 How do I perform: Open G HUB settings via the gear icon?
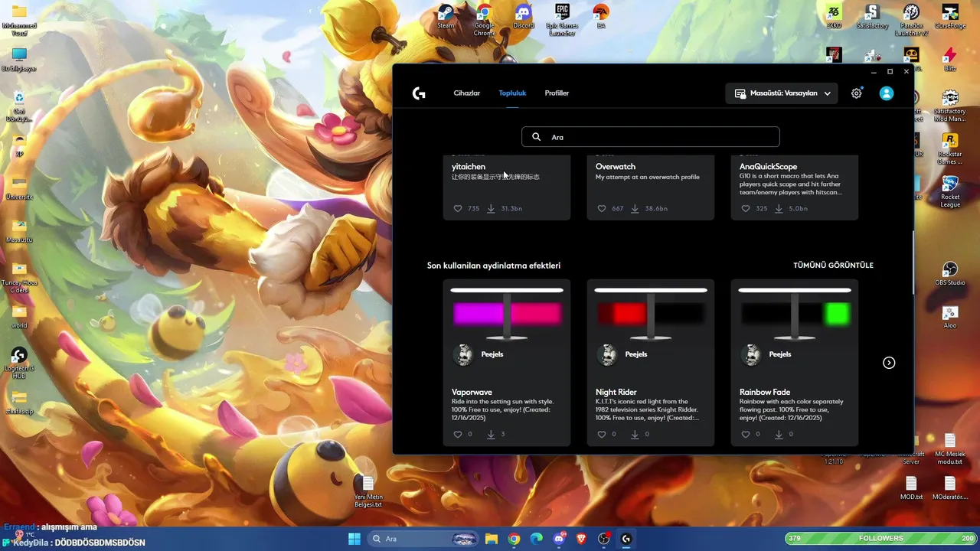coord(857,93)
